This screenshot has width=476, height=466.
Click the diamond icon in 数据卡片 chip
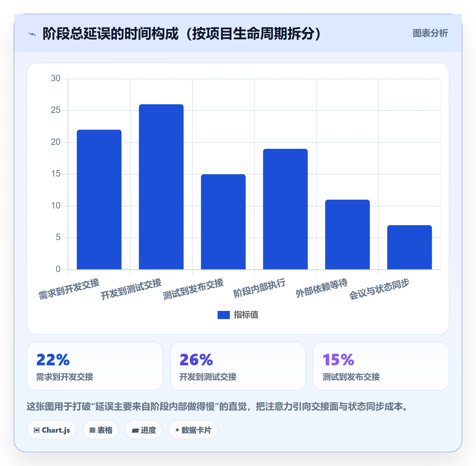click(x=177, y=430)
